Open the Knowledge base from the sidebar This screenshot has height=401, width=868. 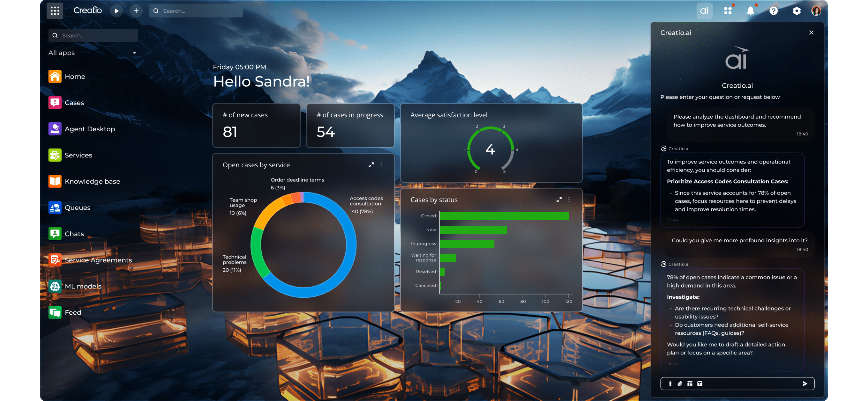point(55,181)
